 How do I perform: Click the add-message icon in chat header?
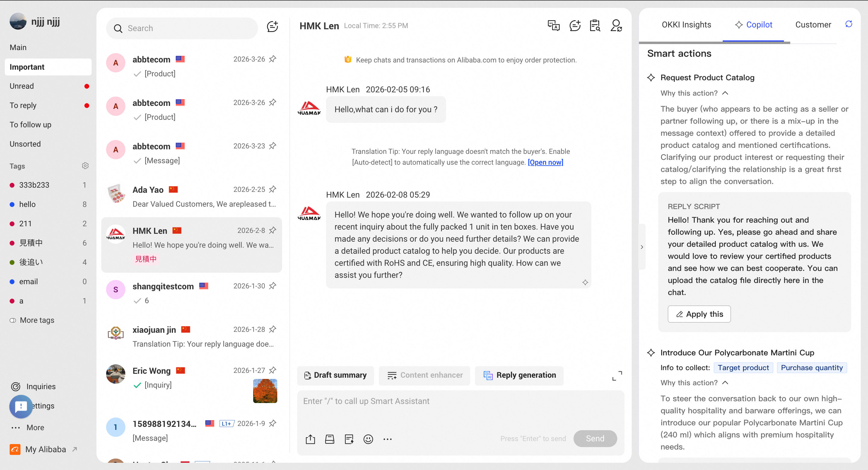tap(575, 26)
